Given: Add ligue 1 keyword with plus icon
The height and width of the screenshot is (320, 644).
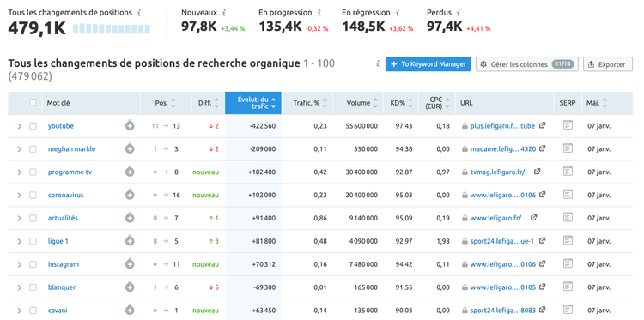Looking at the screenshot, I should [130, 241].
